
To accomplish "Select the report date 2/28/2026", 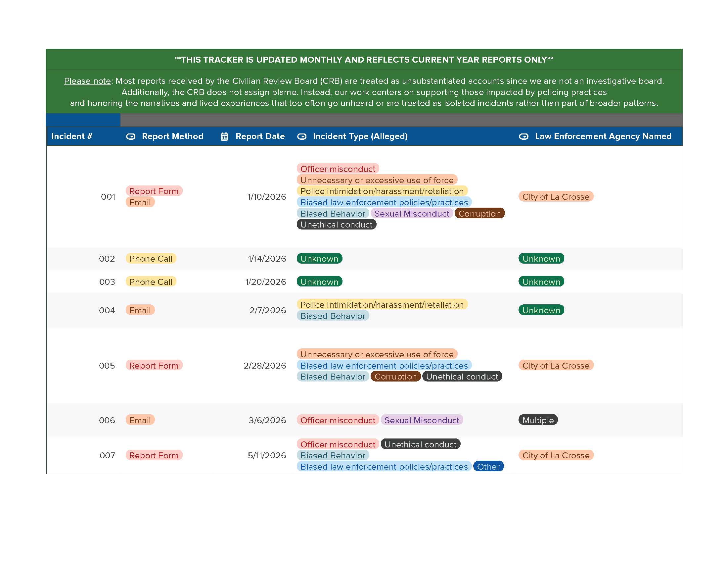I will [265, 366].
